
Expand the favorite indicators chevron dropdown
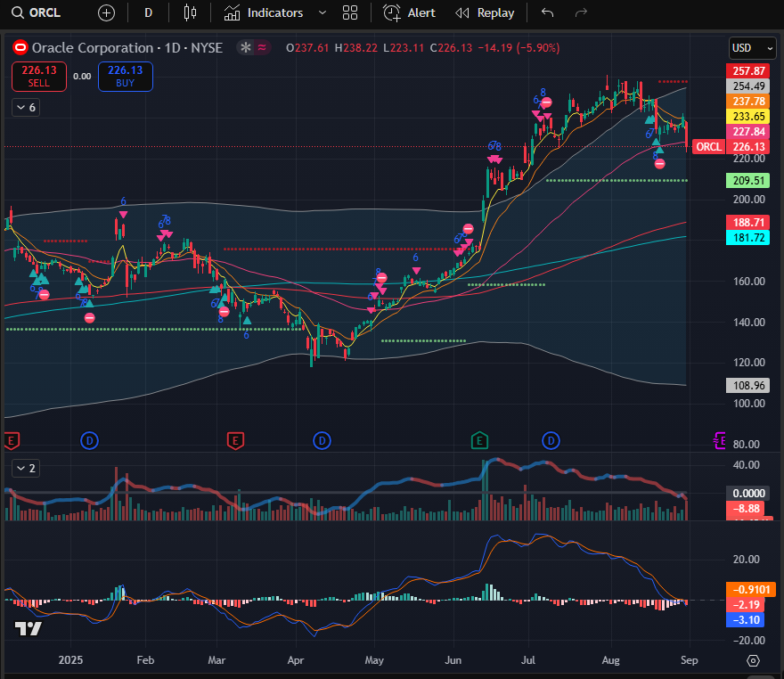(323, 12)
